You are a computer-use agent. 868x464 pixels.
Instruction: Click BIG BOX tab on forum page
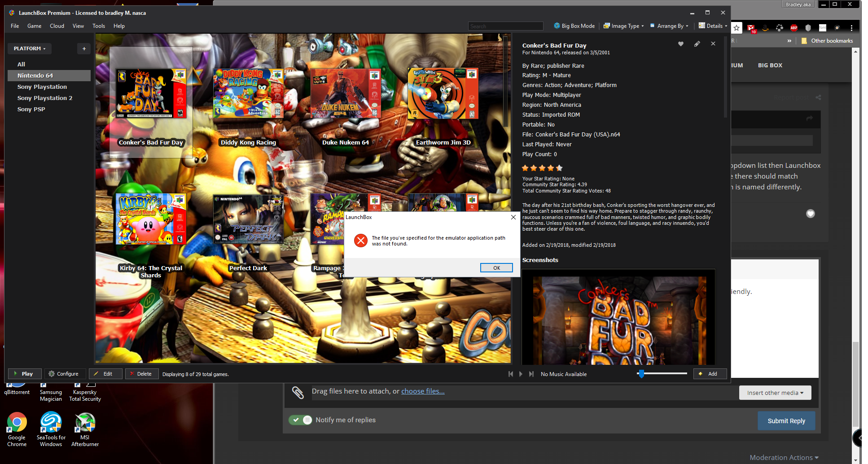770,66
